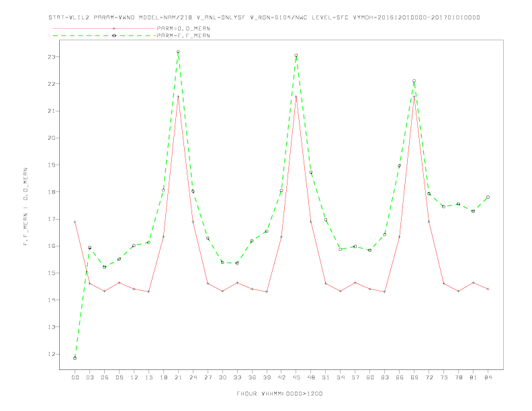Screen dimensions: 532x411
Task: Click x-axis tick label 54
Action: click(341, 377)
